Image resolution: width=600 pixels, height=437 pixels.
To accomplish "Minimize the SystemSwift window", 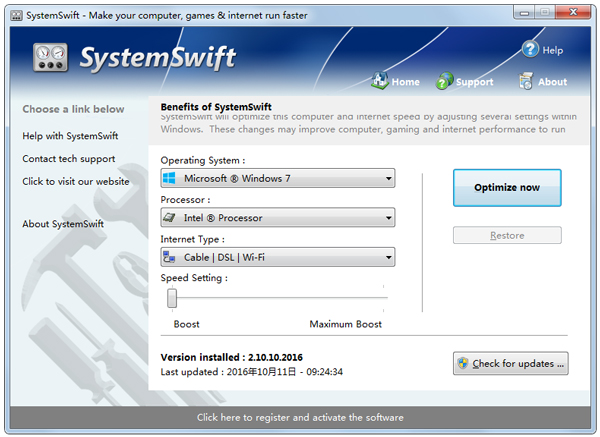I will click(524, 13).
